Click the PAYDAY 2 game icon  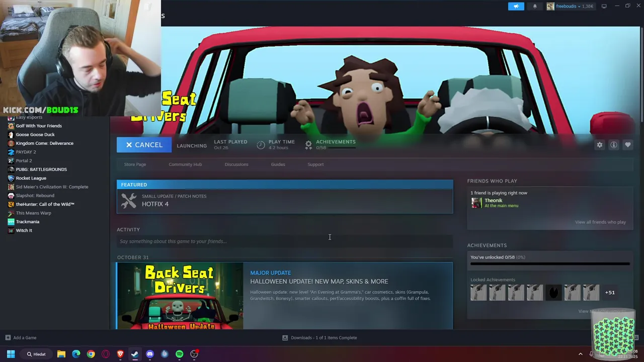tap(11, 152)
